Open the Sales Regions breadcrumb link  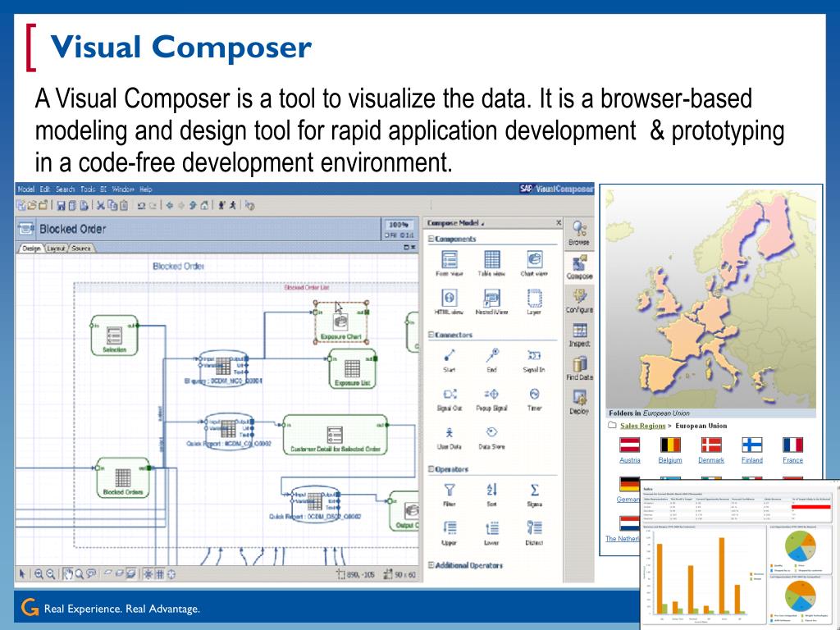642,426
